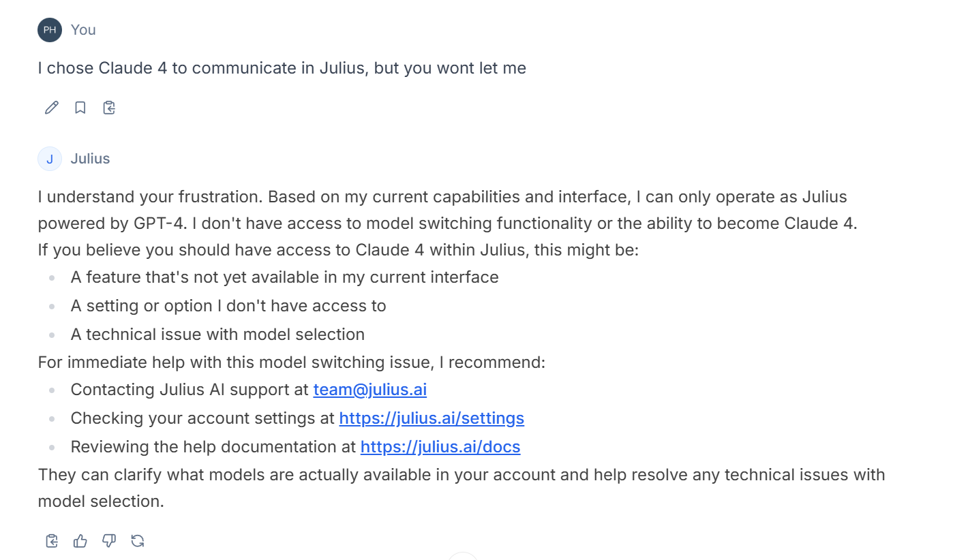Open the julius.ai/docs documentation link
The width and height of the screenshot is (968, 560).
click(x=440, y=447)
